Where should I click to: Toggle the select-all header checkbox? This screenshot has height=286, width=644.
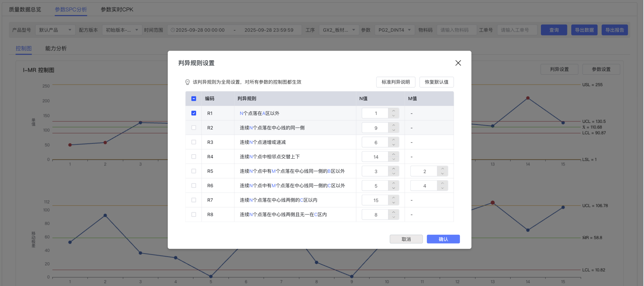pos(194,99)
